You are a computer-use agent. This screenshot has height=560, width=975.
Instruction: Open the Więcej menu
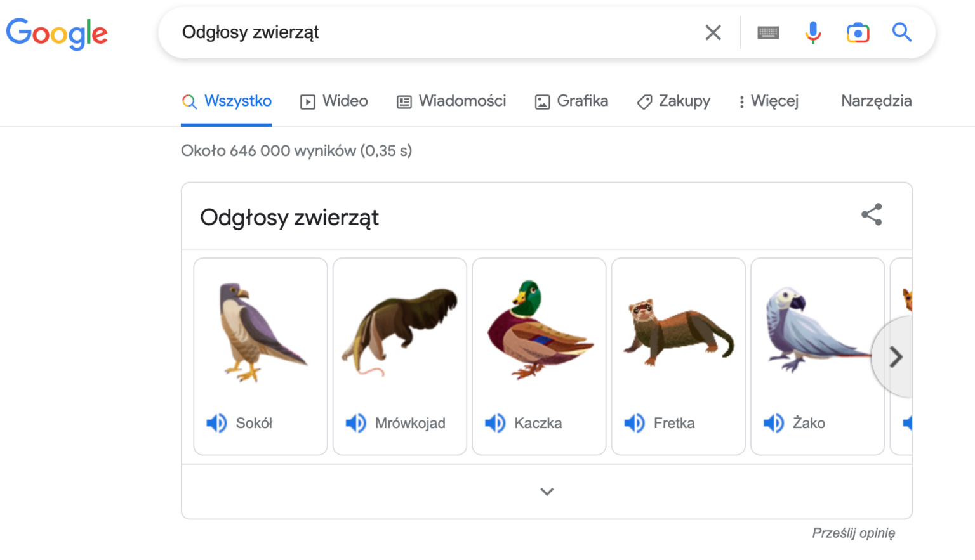(x=768, y=101)
